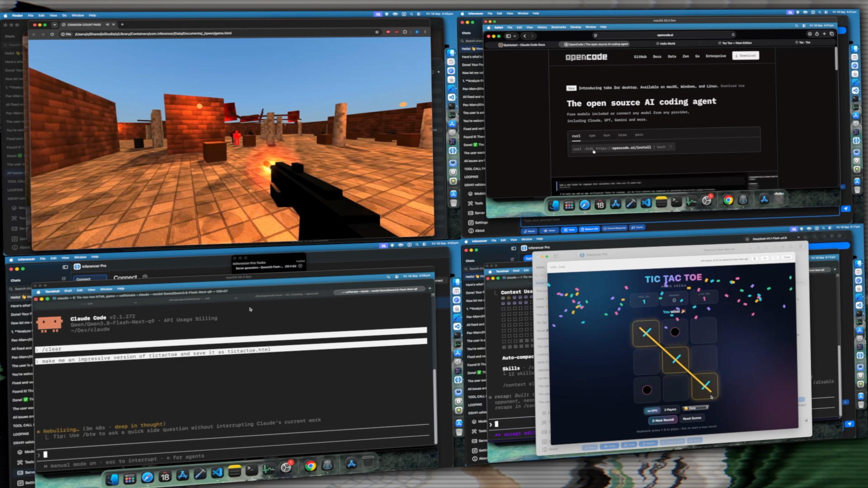
Task: Click the Finder icon in bottom-left screen's dock
Action: (x=112, y=479)
